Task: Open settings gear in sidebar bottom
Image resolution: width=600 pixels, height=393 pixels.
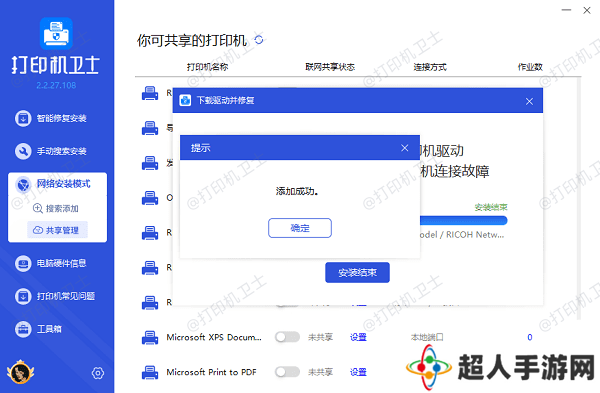Action: click(98, 373)
